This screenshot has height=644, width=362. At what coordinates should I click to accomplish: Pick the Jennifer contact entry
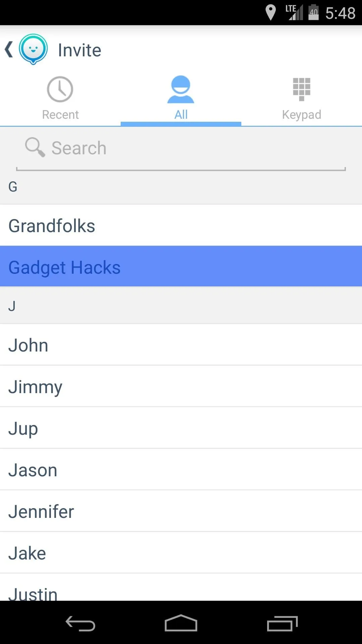point(181,511)
